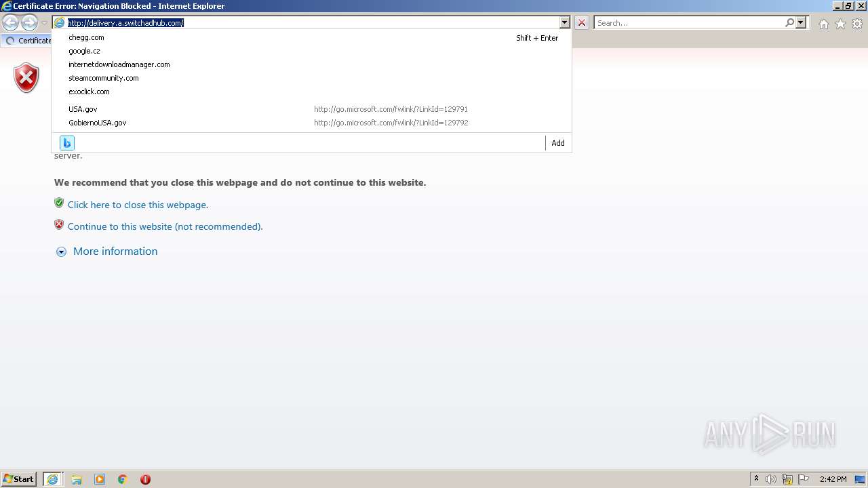Open the Windows Start menu

click(19, 479)
